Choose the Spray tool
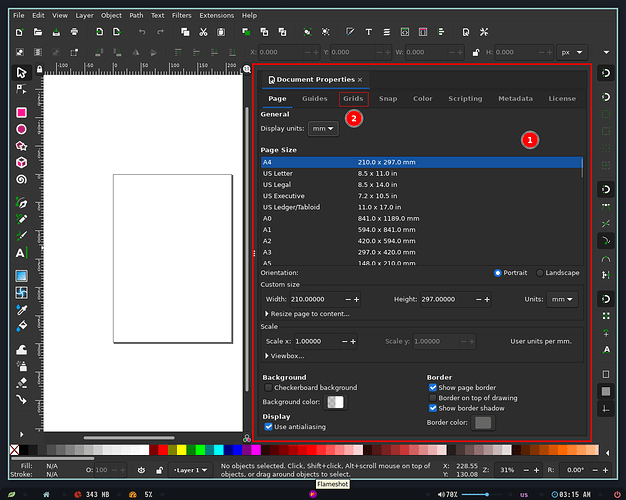The image size is (626, 500). click(x=22, y=366)
